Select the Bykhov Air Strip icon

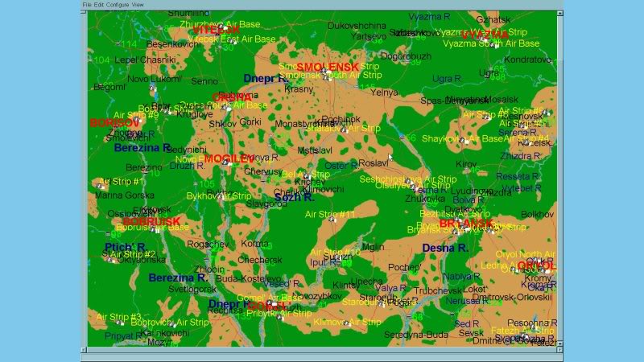pyautogui.click(x=221, y=197)
